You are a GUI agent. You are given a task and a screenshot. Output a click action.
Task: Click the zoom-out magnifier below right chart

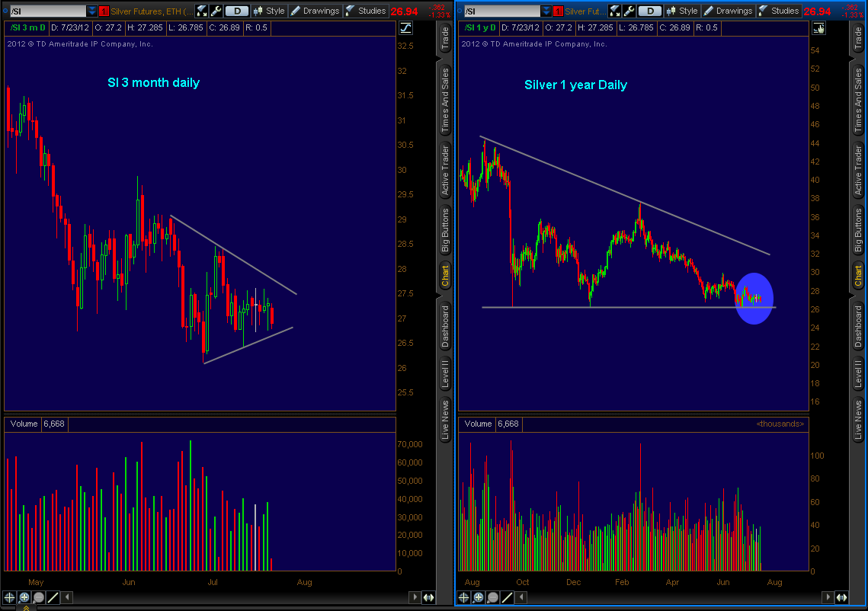492,597
